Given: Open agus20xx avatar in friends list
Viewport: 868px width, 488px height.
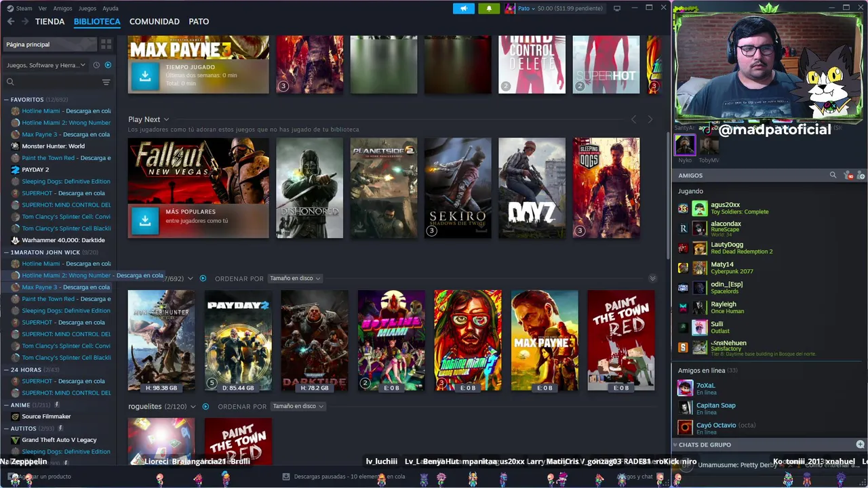Looking at the screenshot, I should (699, 208).
